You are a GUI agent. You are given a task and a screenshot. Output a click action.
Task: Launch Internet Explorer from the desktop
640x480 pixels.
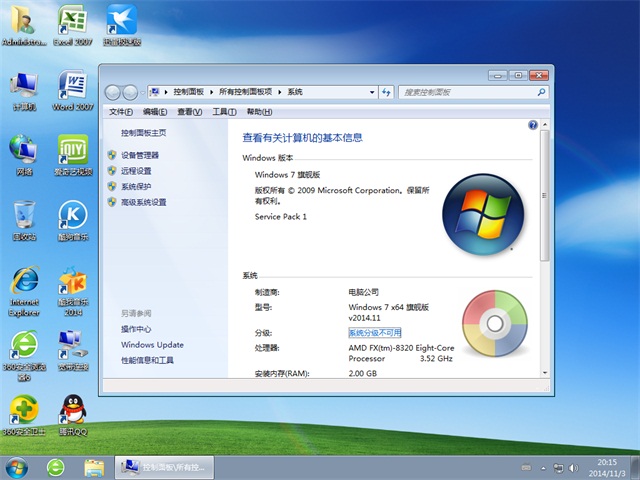24,282
